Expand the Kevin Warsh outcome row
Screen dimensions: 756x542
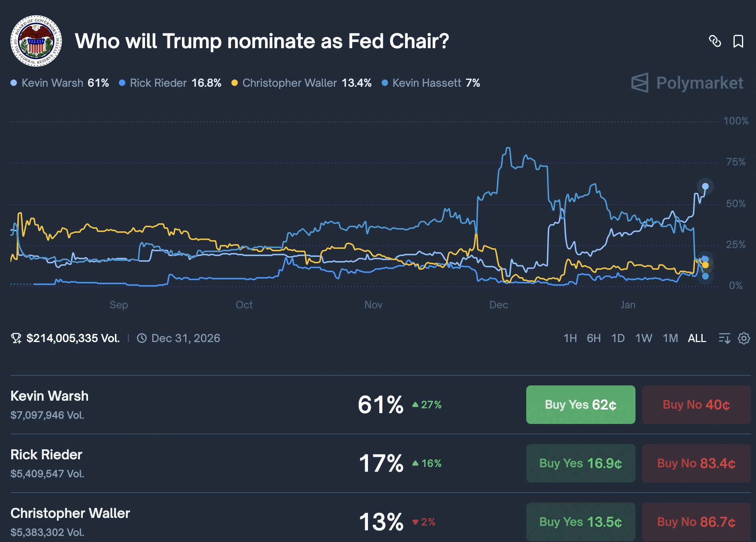[49, 396]
